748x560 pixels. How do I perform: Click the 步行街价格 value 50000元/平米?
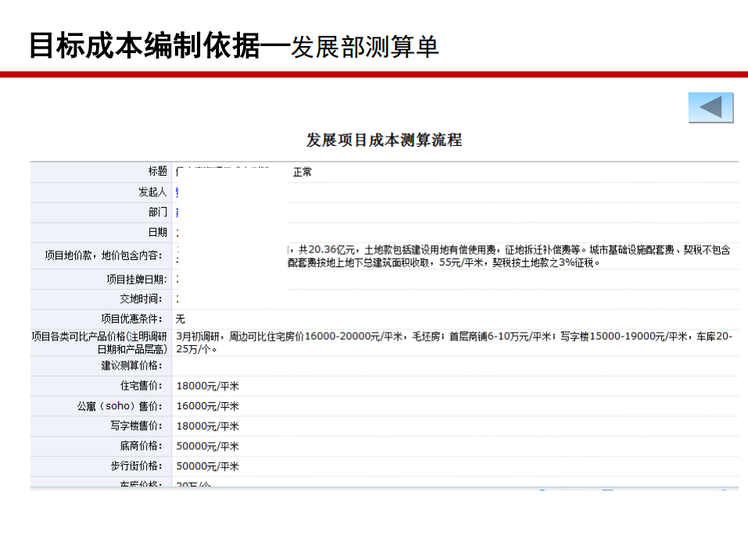(x=207, y=466)
